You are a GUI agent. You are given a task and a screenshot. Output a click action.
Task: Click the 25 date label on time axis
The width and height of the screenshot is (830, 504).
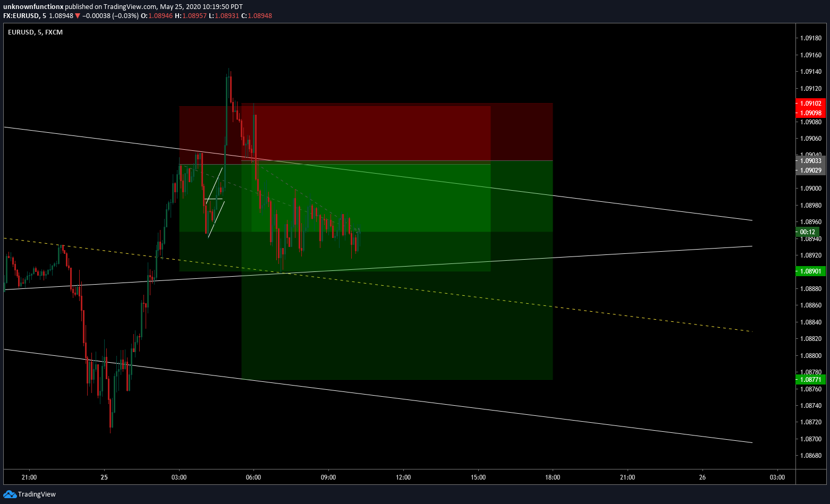pos(104,477)
